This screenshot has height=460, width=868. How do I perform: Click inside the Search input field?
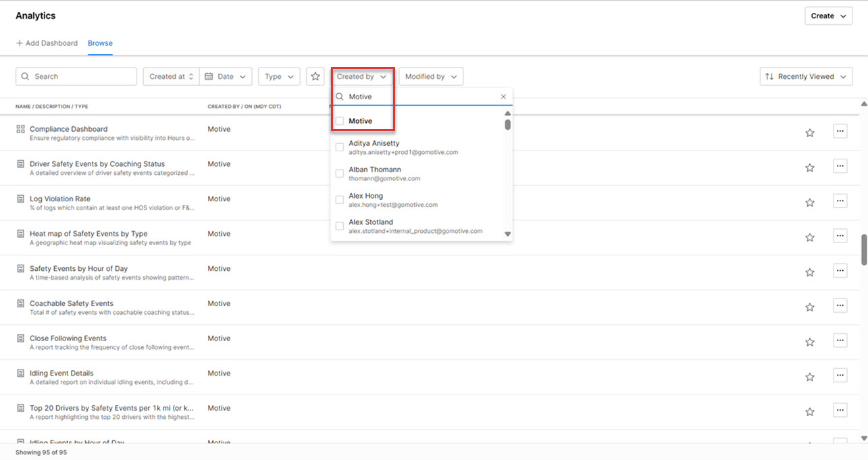coord(76,76)
